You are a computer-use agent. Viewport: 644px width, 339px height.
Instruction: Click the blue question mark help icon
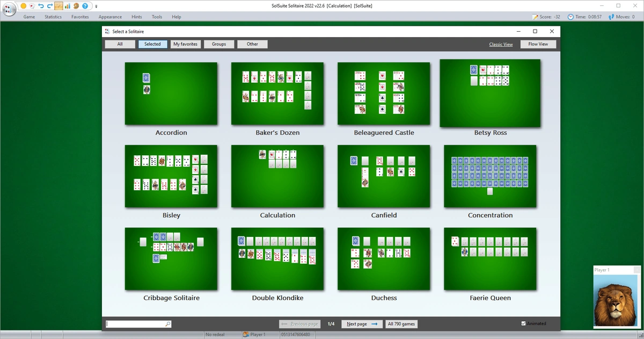85,6
